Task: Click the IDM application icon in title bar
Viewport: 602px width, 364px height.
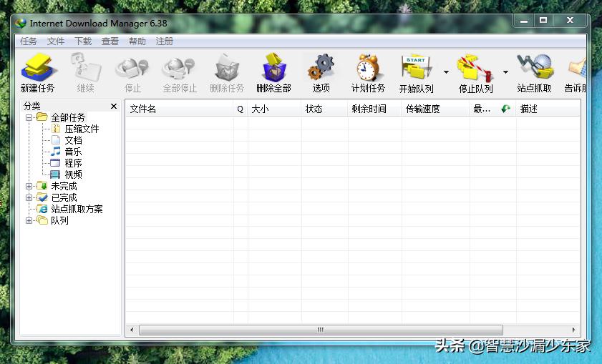Action: 21,24
